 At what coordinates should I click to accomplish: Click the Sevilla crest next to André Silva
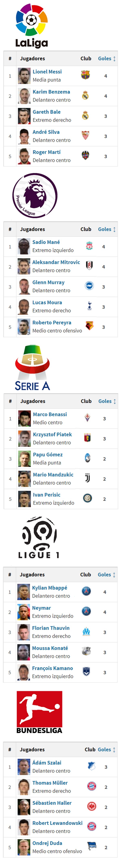pyautogui.click(x=86, y=135)
